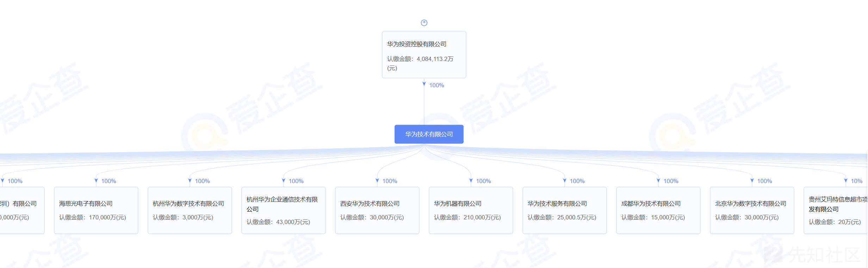Open the partially cut-off 圳）有限公司 card
Image resolution: width=868 pixels, height=268 pixels.
(22, 210)
